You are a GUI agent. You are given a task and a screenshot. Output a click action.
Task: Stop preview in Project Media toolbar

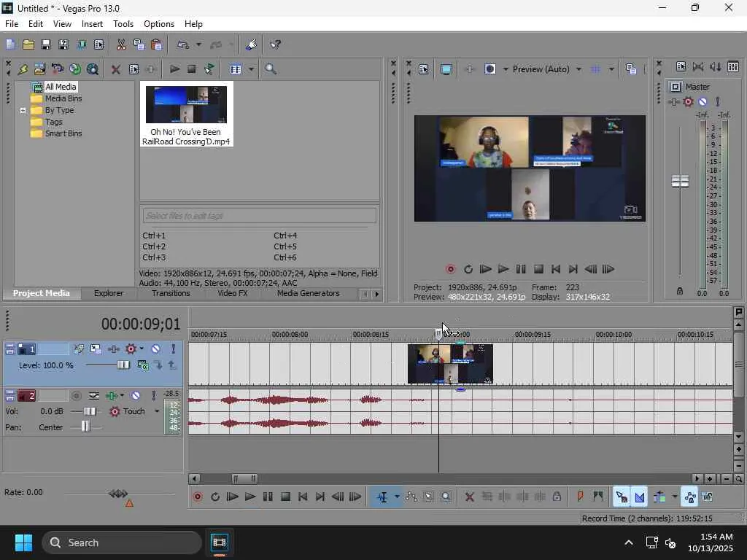192,69
